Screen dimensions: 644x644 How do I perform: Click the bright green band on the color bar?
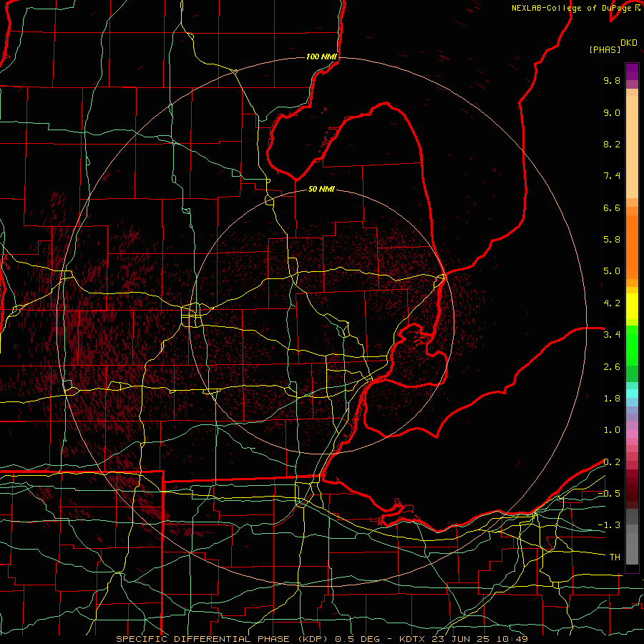tap(632, 346)
